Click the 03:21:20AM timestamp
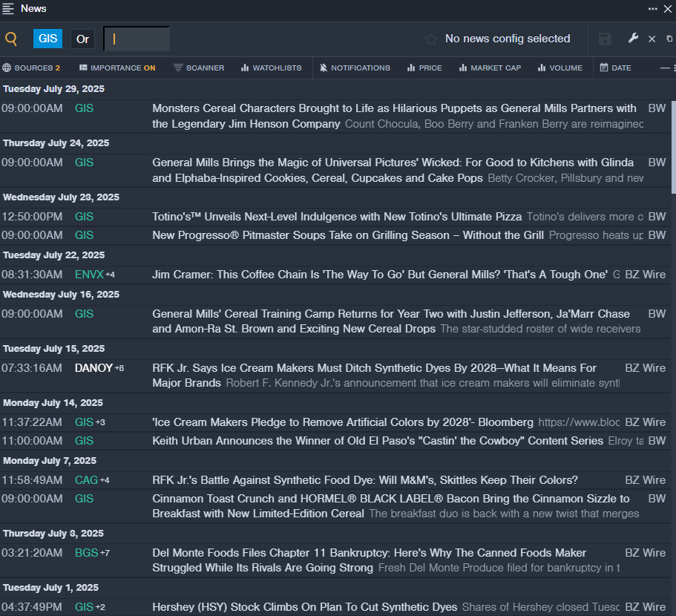Screen dimensions: 676x616 coord(32,553)
